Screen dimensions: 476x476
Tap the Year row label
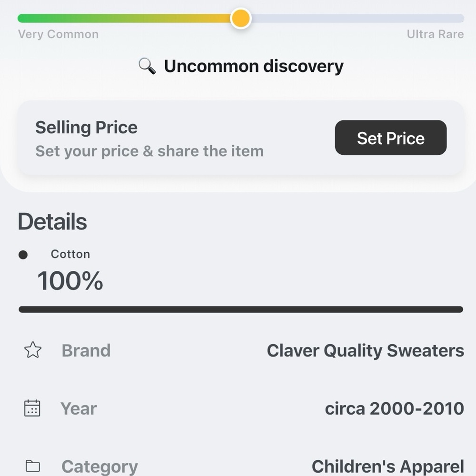point(79,408)
